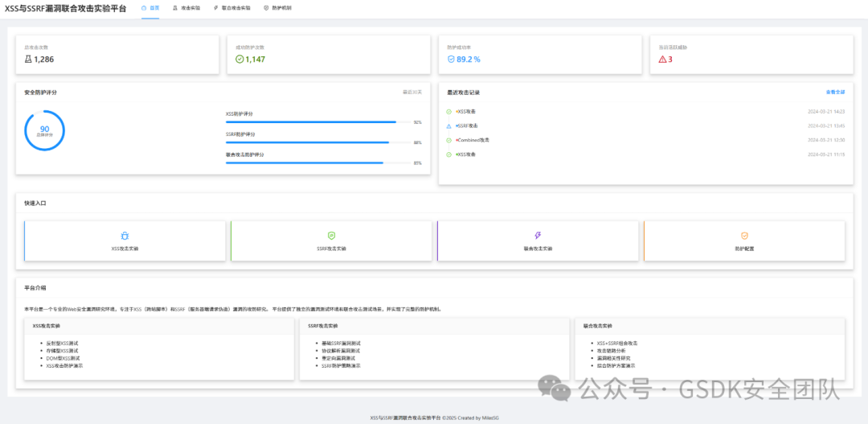Go to the 防护机制 navigation tab
The image size is (868, 424).
(x=278, y=8)
